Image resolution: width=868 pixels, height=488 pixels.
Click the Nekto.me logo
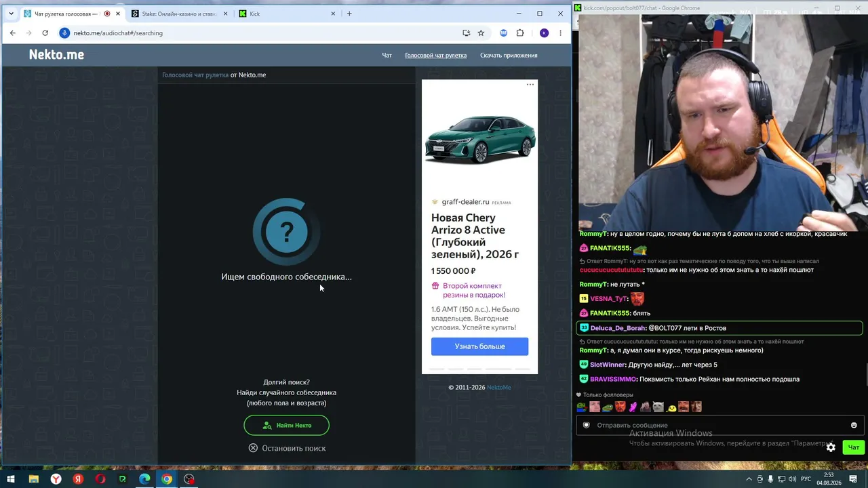(56, 55)
